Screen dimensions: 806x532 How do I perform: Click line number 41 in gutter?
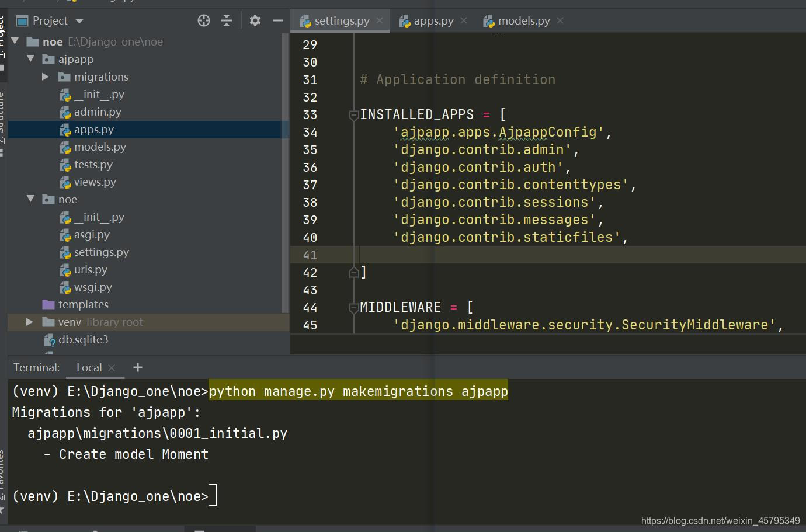click(310, 255)
